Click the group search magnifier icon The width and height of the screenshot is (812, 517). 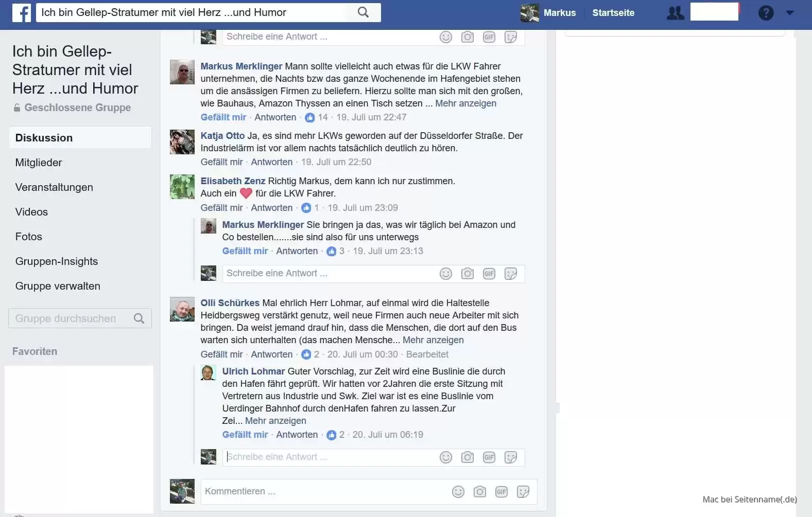tap(139, 318)
